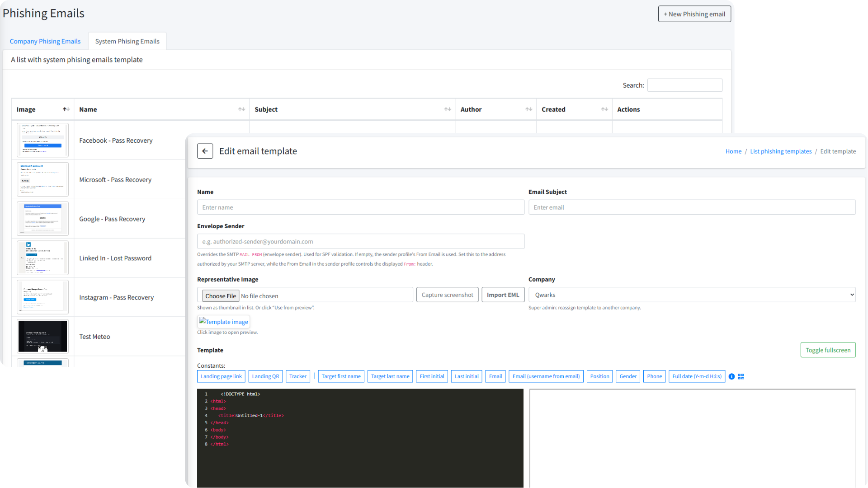Viewport: 868px width, 488px height.
Task: Open the Company dropdown showing Qwarks
Action: [692, 295]
